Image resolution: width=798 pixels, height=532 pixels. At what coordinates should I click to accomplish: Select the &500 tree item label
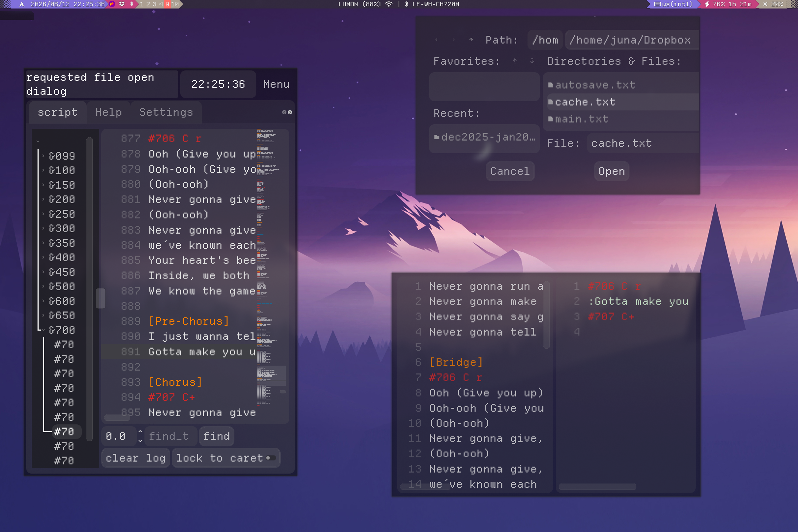point(62,286)
